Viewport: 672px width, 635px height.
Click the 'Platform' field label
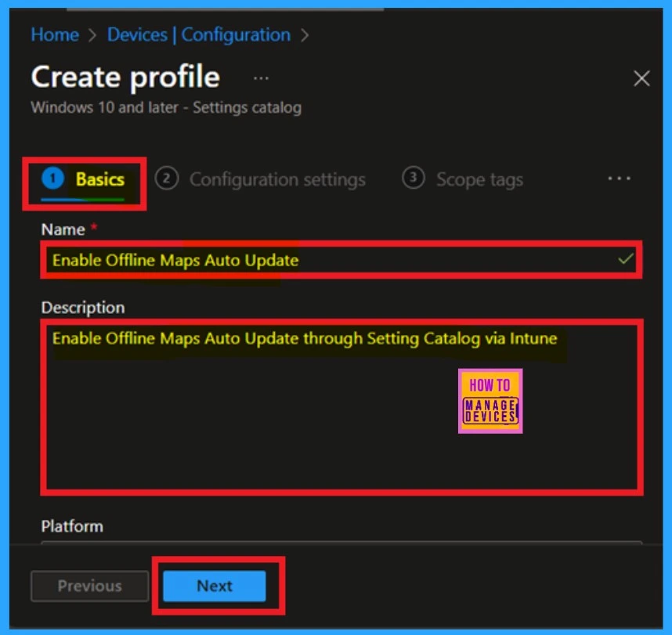(72, 526)
